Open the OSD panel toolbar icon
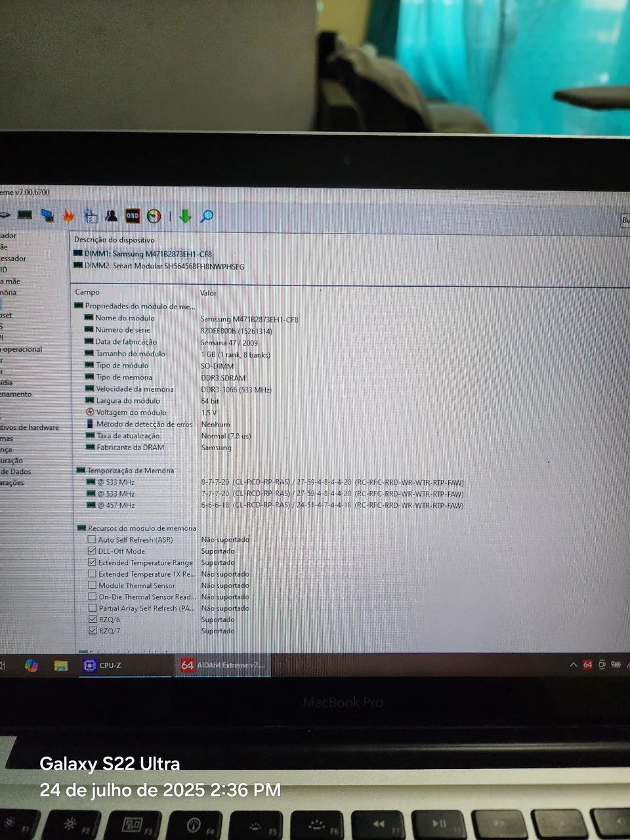Image resolution: width=630 pixels, height=840 pixels. click(133, 216)
